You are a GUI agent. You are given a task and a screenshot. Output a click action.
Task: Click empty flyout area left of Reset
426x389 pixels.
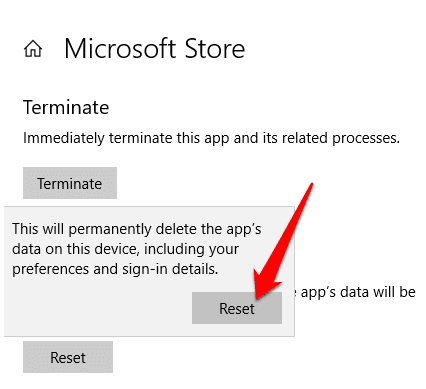[98, 308]
